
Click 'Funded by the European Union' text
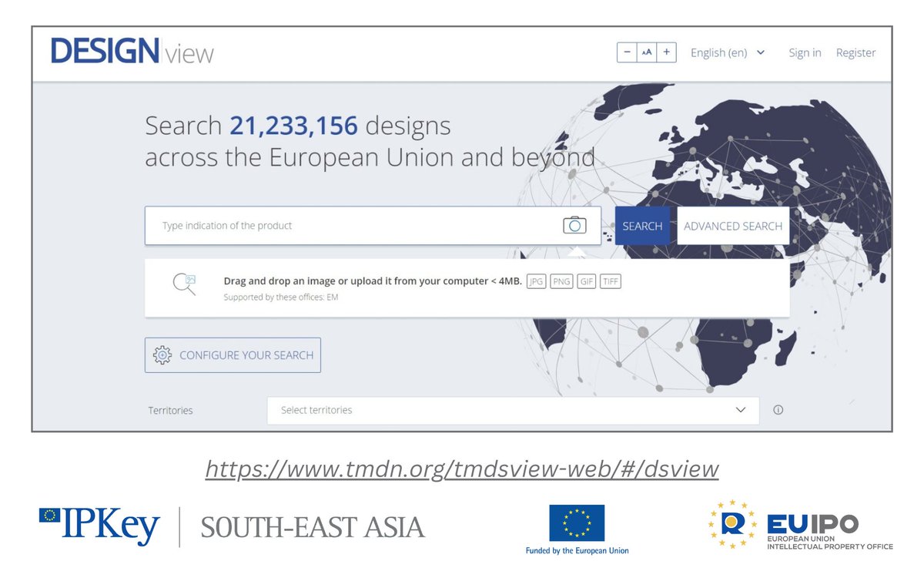pyautogui.click(x=577, y=550)
